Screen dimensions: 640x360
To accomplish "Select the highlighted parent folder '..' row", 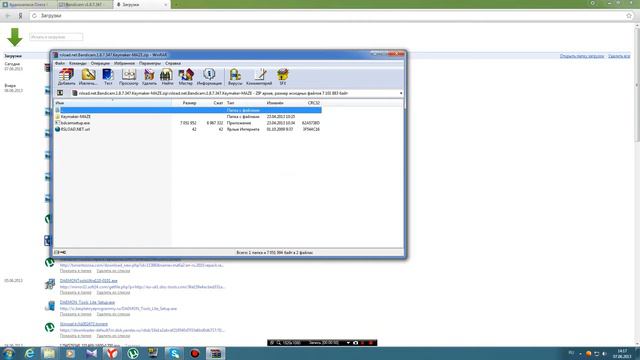I will [188, 110].
